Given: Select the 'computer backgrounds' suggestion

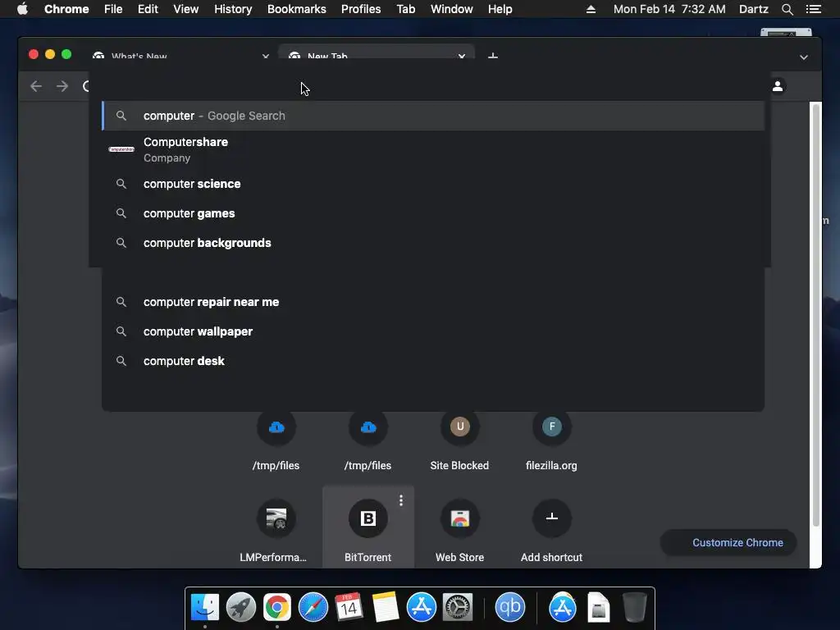Looking at the screenshot, I should (x=433, y=243).
